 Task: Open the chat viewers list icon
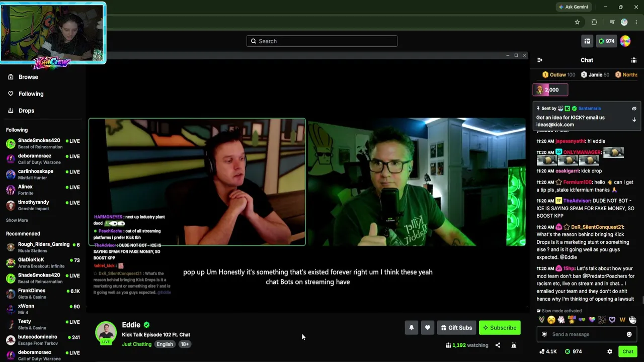tap(634, 60)
